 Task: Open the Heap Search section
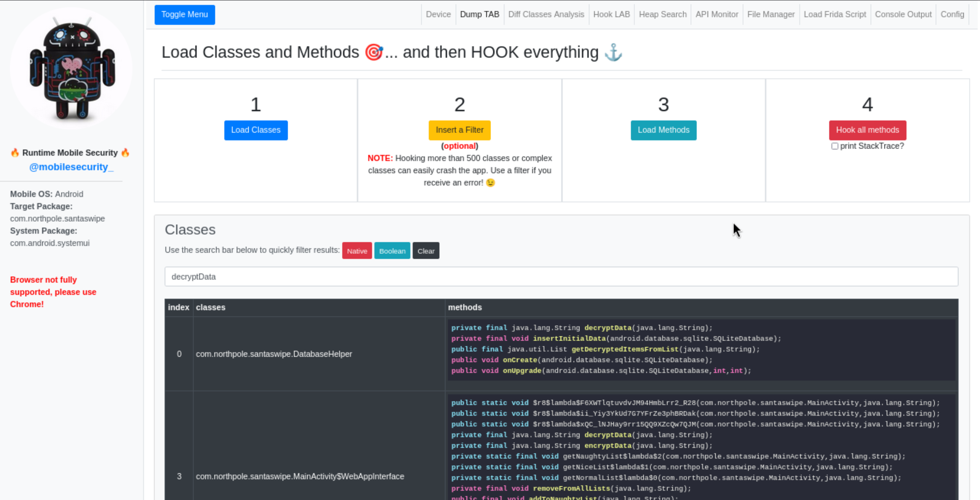click(663, 14)
